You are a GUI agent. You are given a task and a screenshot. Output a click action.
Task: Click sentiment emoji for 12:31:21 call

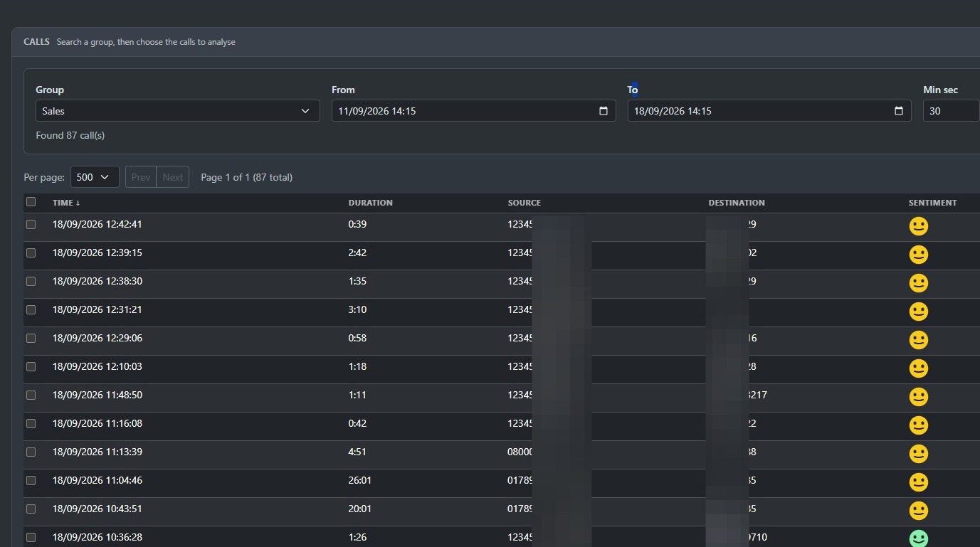point(919,312)
